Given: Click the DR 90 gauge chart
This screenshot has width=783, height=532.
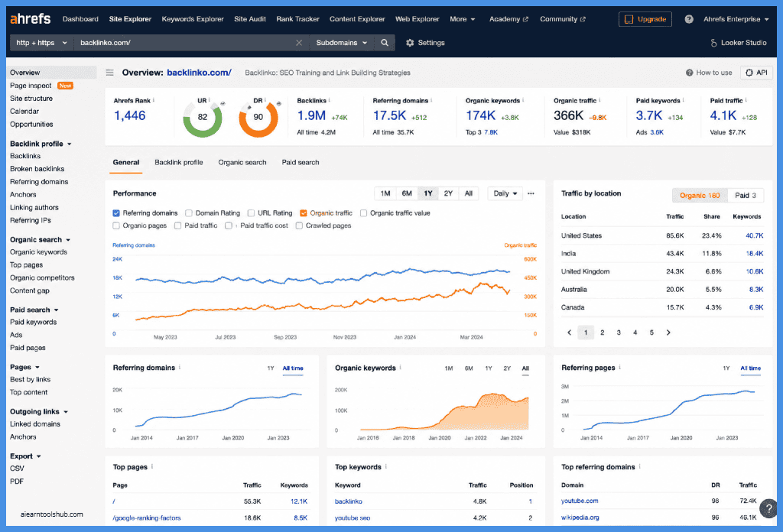Looking at the screenshot, I should tap(258, 118).
